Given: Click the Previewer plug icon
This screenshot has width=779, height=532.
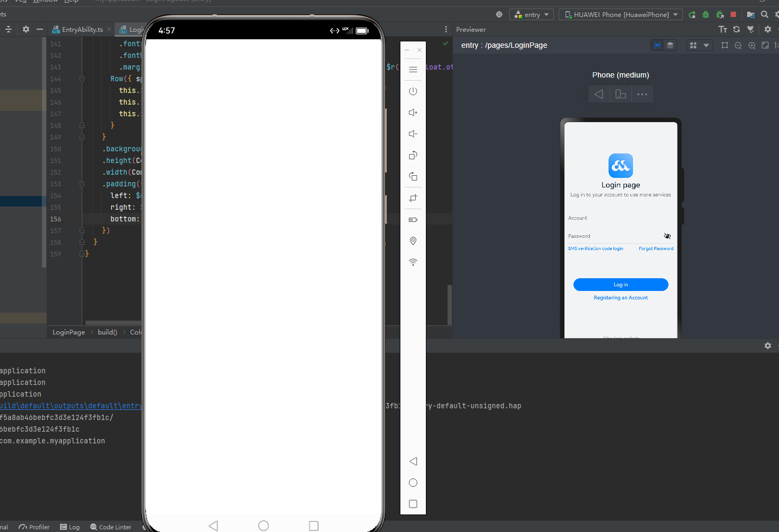Looking at the screenshot, I should pyautogui.click(x=750, y=30).
